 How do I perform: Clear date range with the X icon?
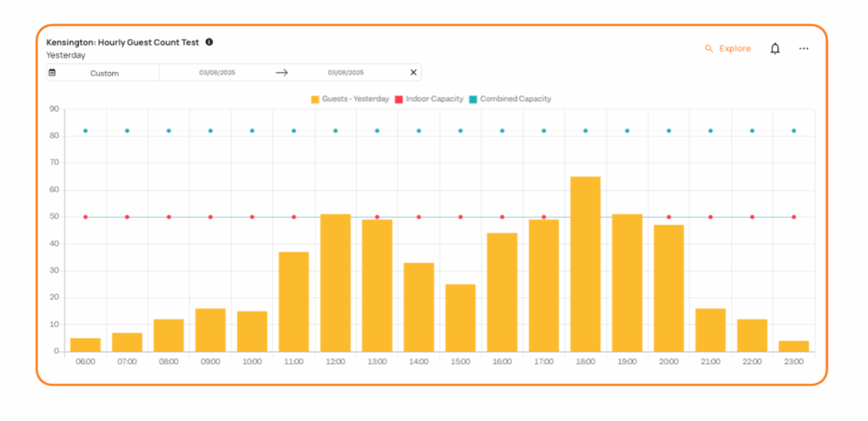(414, 73)
